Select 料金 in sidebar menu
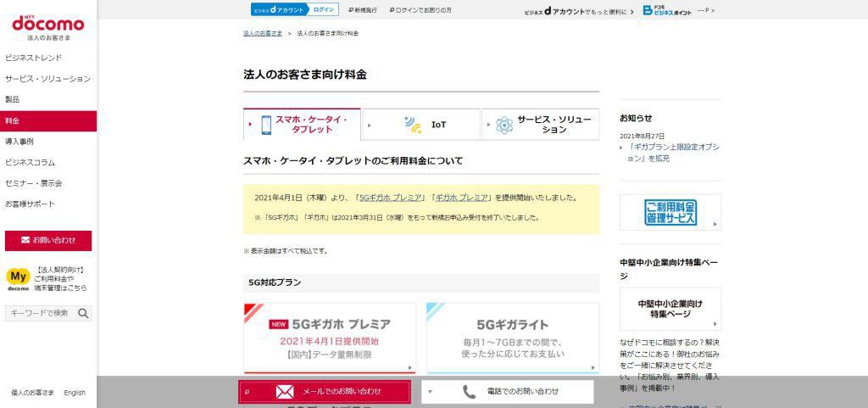 pos(48,120)
